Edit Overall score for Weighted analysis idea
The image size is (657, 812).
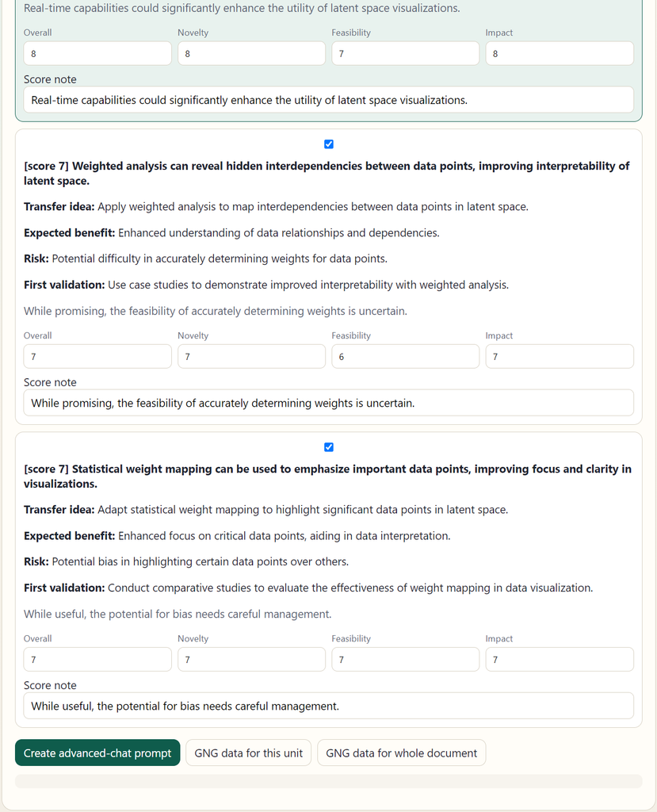pos(97,356)
